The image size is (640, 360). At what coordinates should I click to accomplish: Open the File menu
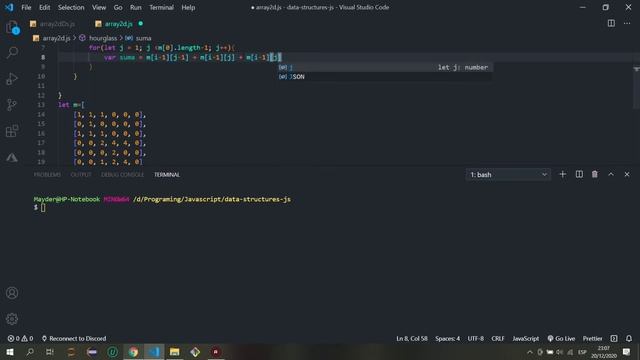pyautogui.click(x=26, y=7)
